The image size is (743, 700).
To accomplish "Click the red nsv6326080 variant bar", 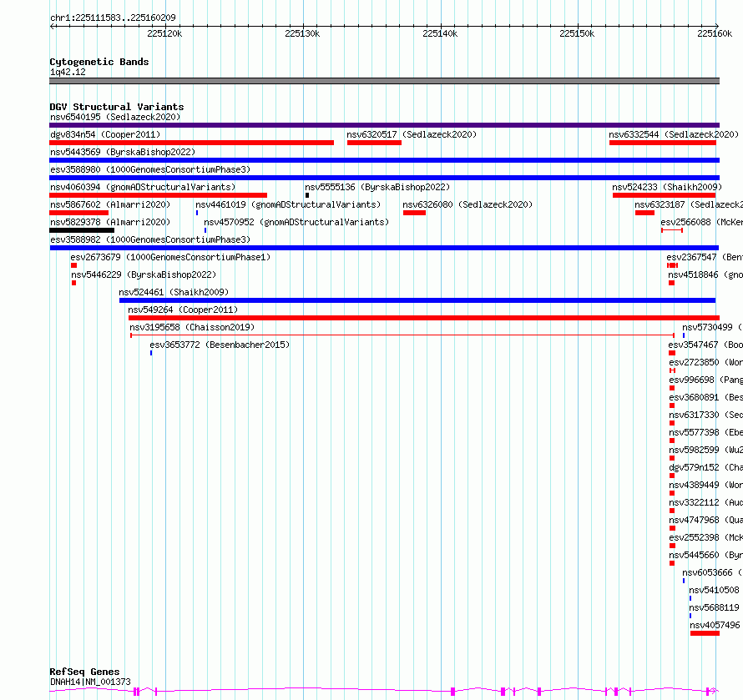I will [x=414, y=213].
